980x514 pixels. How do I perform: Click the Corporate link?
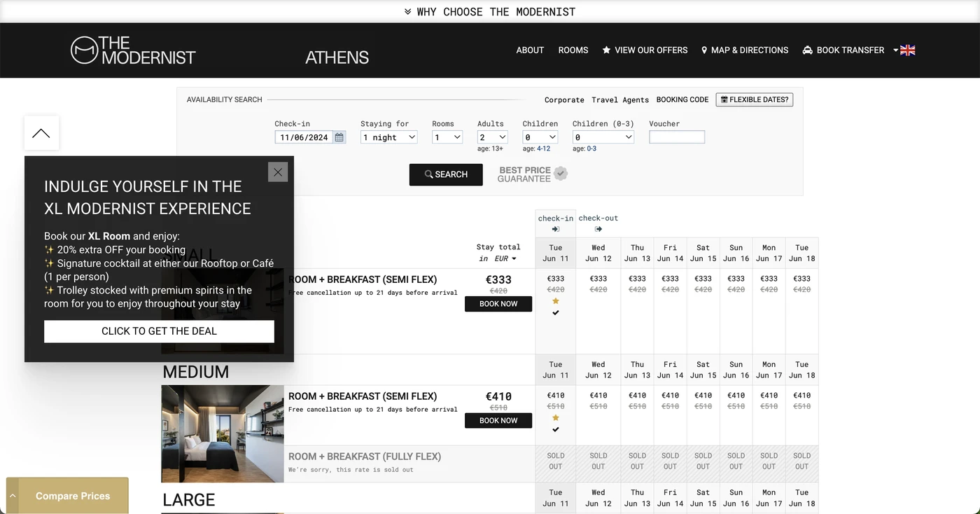(x=564, y=100)
